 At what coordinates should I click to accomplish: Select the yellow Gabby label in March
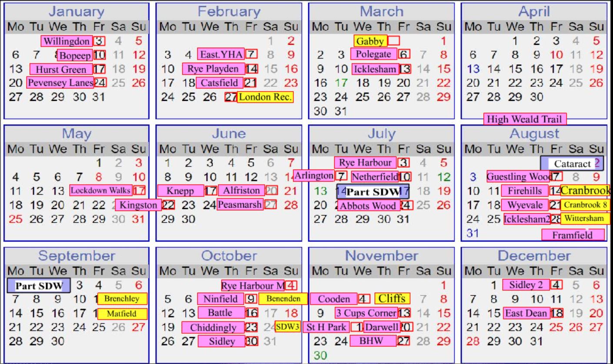370,41
